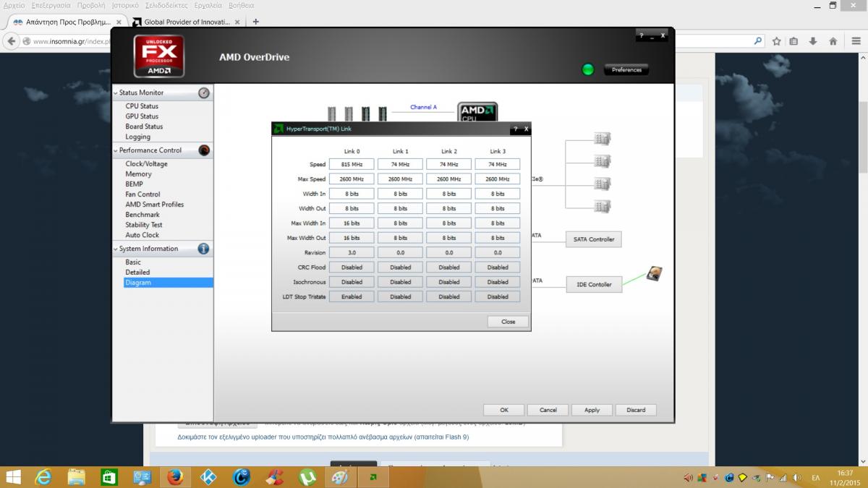Open Logging page
This screenshot has width=868, height=488.
click(137, 137)
